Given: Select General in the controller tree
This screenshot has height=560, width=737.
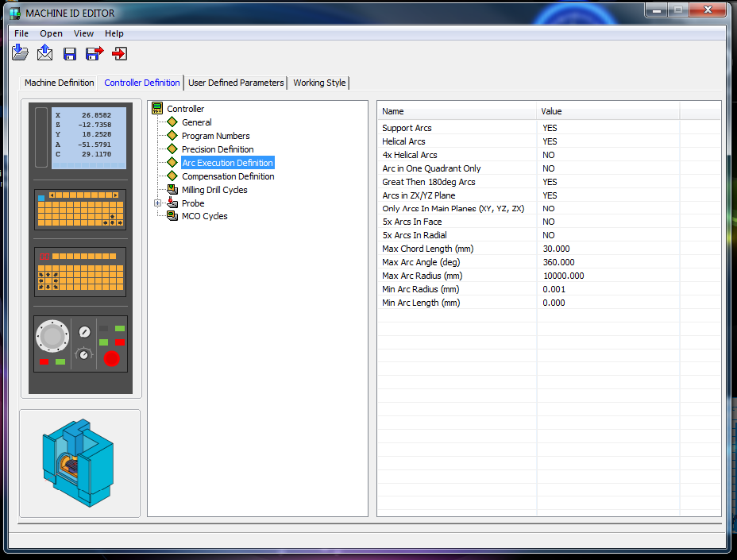Looking at the screenshot, I should click(x=197, y=122).
